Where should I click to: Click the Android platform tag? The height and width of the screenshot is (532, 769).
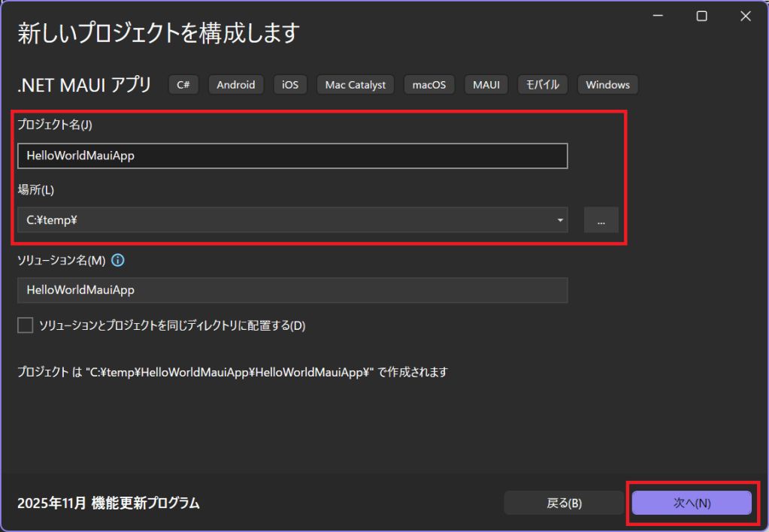coord(236,85)
